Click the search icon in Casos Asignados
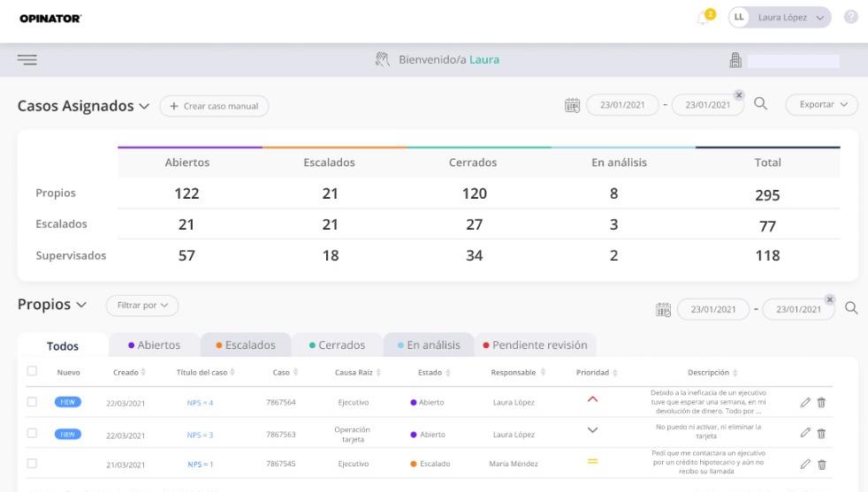Screen dimensions: 868x492 [x=761, y=103]
